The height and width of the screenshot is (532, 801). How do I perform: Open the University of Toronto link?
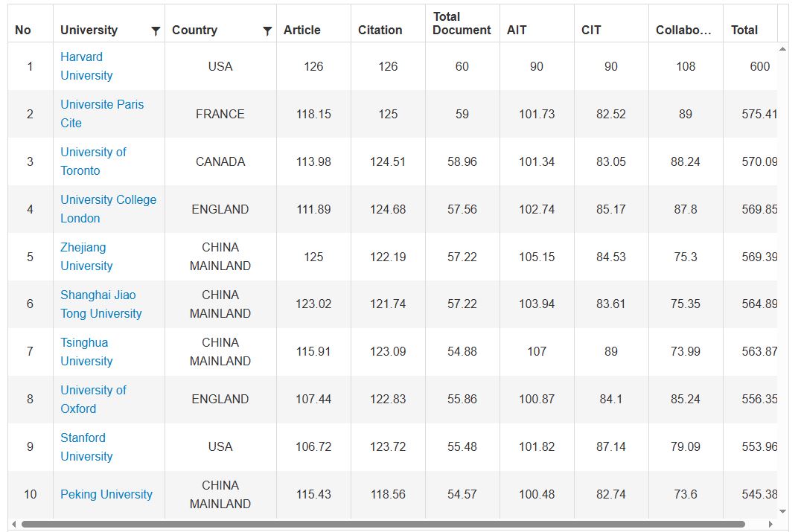(x=93, y=161)
